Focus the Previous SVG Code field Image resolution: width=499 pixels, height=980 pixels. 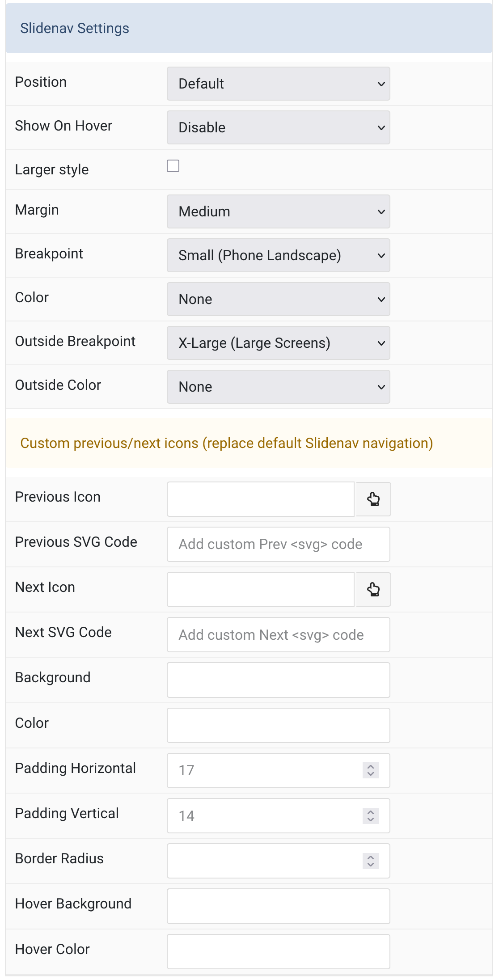point(278,544)
